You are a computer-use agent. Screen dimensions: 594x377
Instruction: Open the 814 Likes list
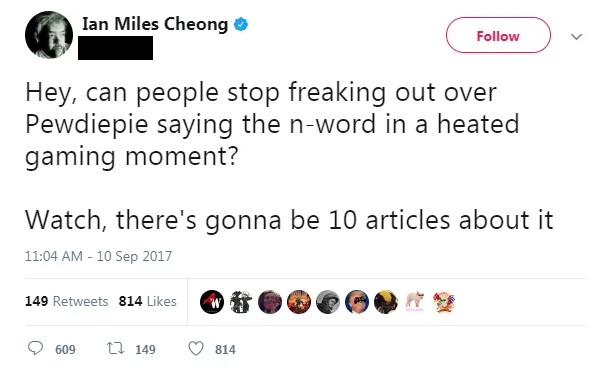(x=147, y=301)
